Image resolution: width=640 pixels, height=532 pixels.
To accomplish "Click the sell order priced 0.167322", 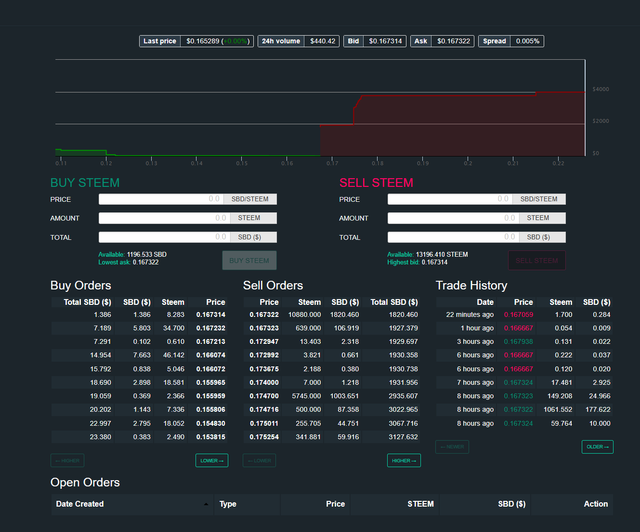I will (x=332, y=315).
